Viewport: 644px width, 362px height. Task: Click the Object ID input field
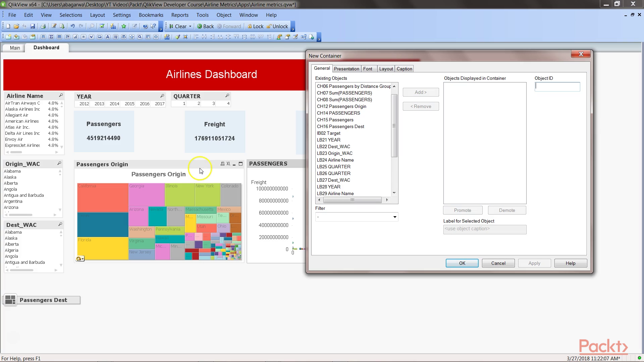[x=557, y=86]
